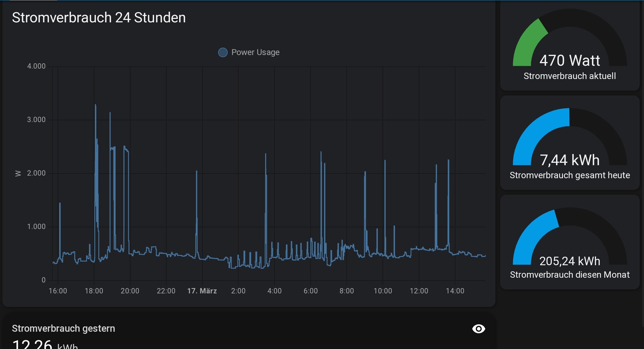644x349 pixels.
Task: Click the Stromverbrauch aktuell label
Action: tap(570, 76)
